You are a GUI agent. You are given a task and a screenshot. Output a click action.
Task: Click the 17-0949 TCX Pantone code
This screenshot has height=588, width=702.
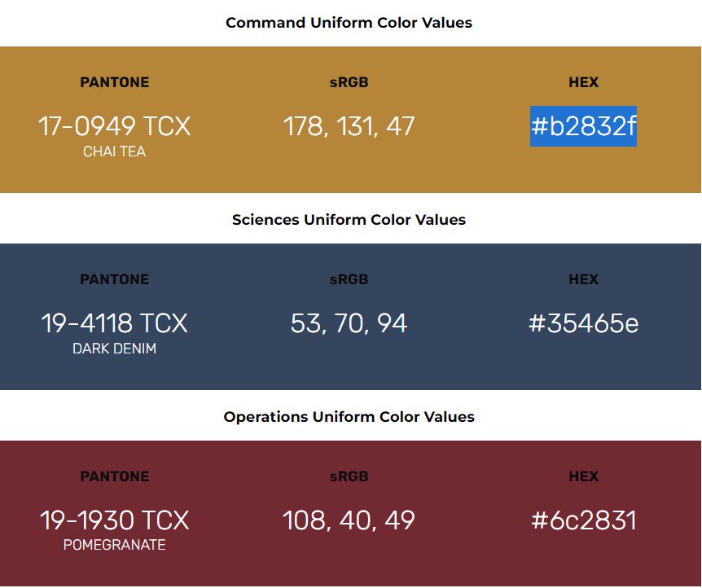[115, 126]
